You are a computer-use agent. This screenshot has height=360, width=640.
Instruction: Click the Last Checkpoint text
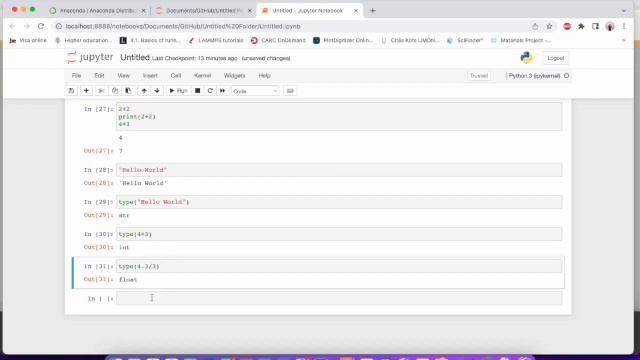point(194,58)
